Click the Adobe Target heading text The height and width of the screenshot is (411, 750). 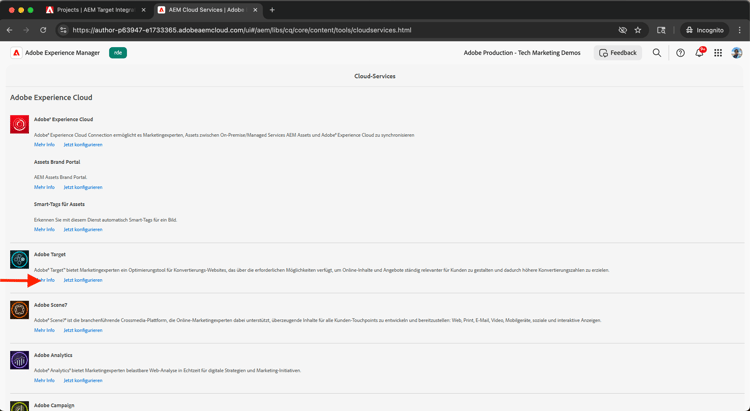click(50, 255)
